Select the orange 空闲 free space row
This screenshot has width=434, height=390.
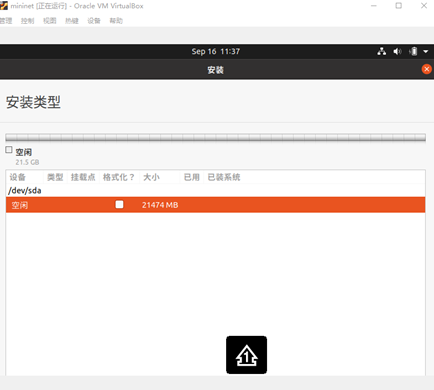pyautogui.click(x=215, y=205)
